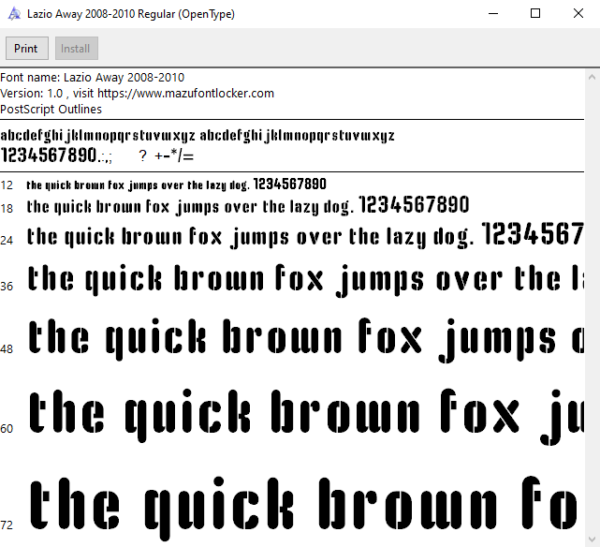Minimize the Lazio Away font window
Screen dimensions: 600x547
(x=493, y=14)
